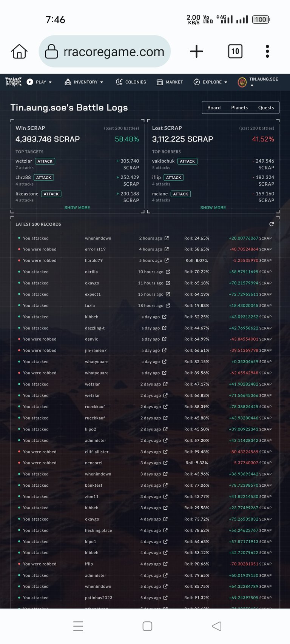Open the MARKET menu item

click(170, 82)
